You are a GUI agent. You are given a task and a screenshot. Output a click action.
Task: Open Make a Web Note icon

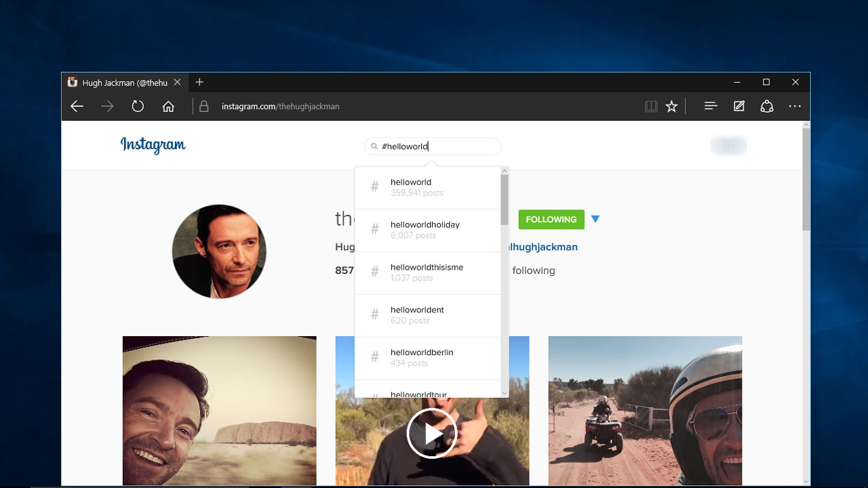point(738,106)
